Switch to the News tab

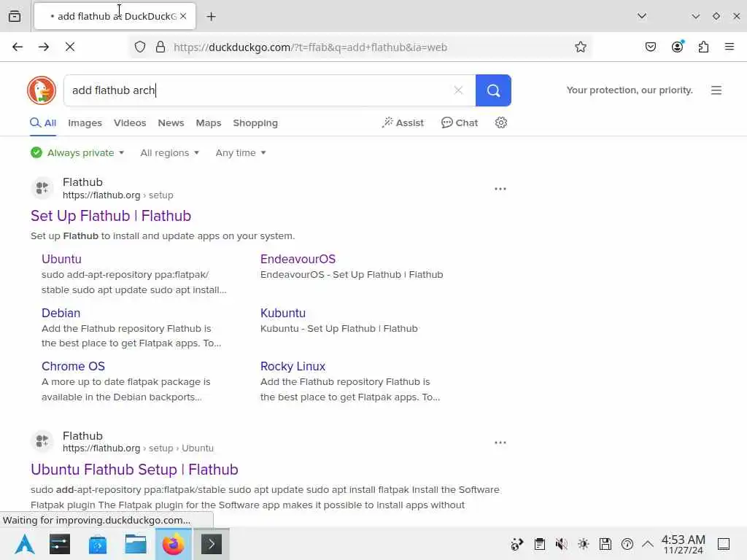click(171, 122)
